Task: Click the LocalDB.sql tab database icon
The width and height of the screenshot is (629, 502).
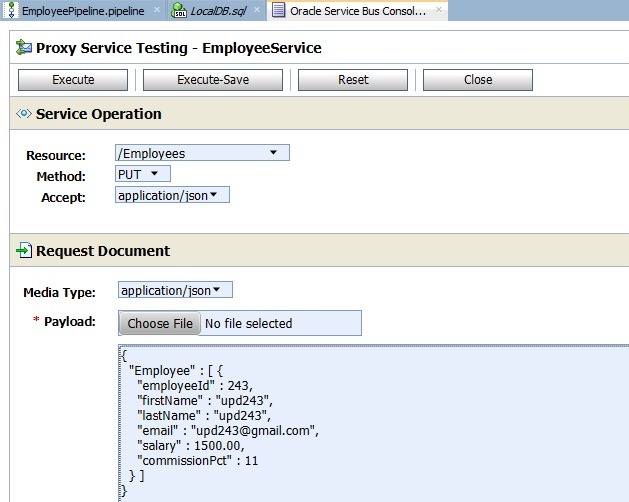Action: [x=178, y=10]
